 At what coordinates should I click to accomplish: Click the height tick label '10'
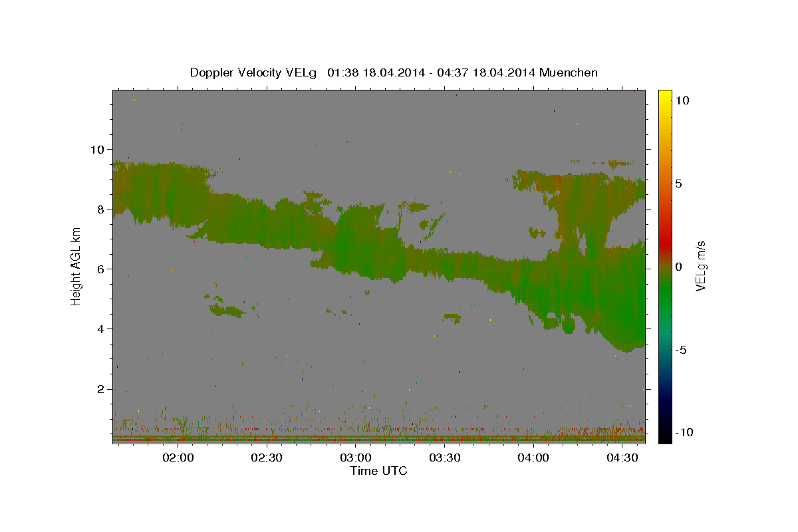[x=97, y=149]
